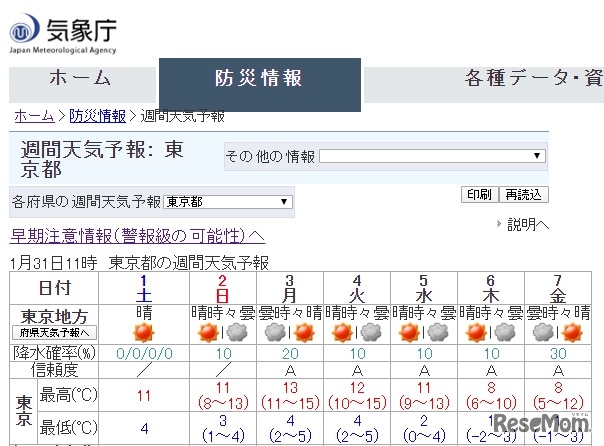Image resolution: width=604 pixels, height=446 pixels.
Task: Click the high temperature 8 (6〜10) cell
Action: point(491,395)
